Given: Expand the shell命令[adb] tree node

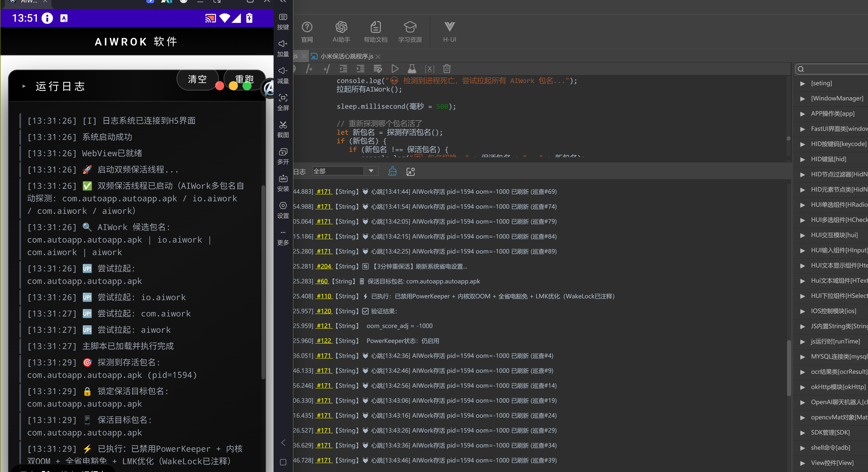Looking at the screenshot, I should tap(802, 448).
